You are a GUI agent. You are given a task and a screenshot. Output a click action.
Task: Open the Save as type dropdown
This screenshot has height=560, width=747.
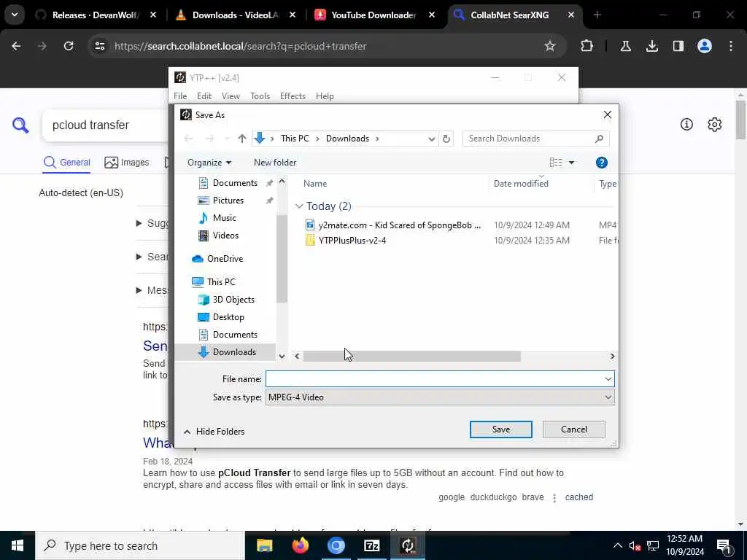[608, 397]
